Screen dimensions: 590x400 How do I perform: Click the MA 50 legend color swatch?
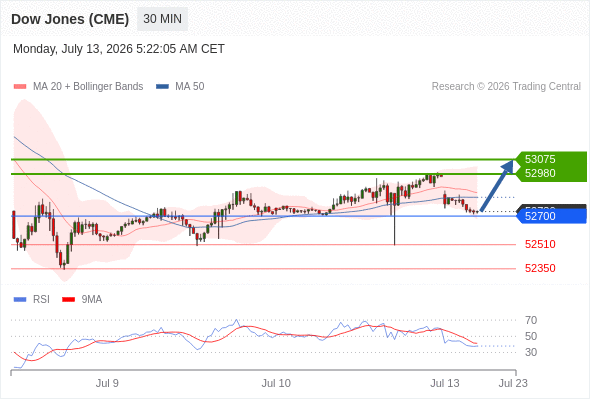click(x=162, y=87)
